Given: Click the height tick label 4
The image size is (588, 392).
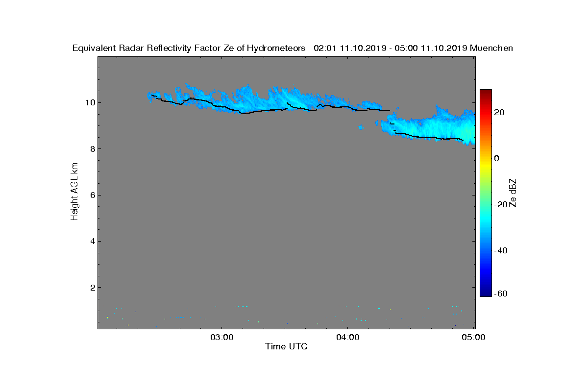Looking at the screenshot, I should pyautogui.click(x=92, y=241).
